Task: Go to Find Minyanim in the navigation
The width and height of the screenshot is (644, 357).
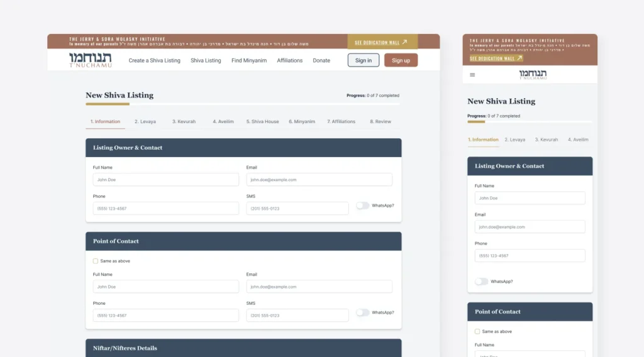Action: coord(249,61)
